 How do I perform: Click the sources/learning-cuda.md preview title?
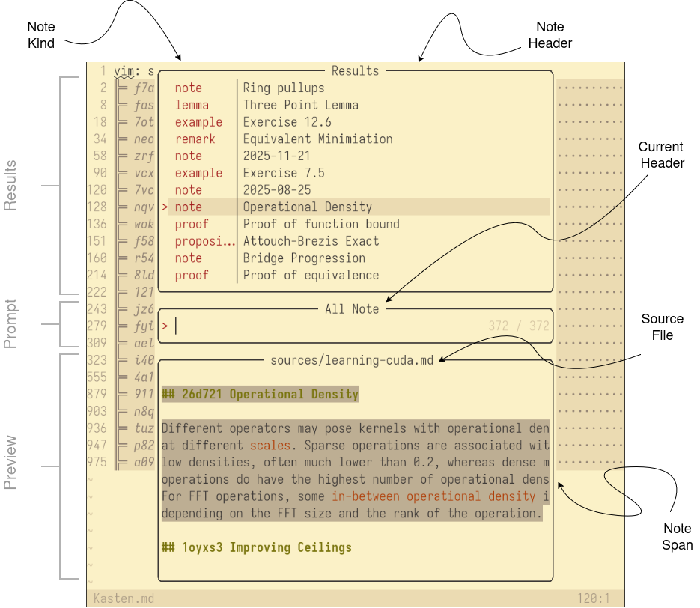(x=352, y=360)
